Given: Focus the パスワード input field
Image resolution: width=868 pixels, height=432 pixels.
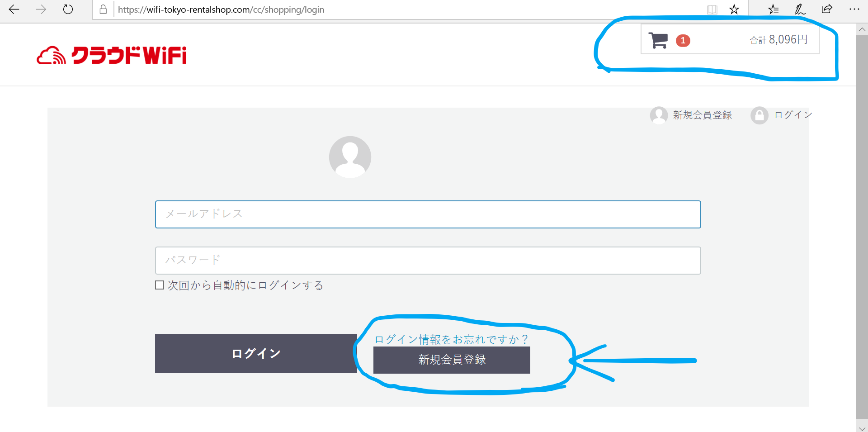Looking at the screenshot, I should [428, 261].
